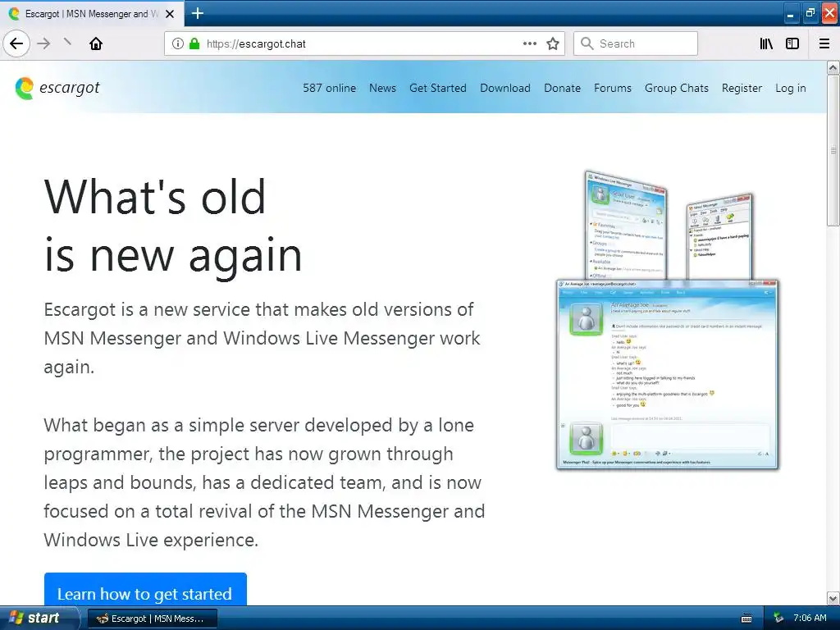Click the messenger system tray icon
This screenshot has width=840, height=630.
[778, 619]
